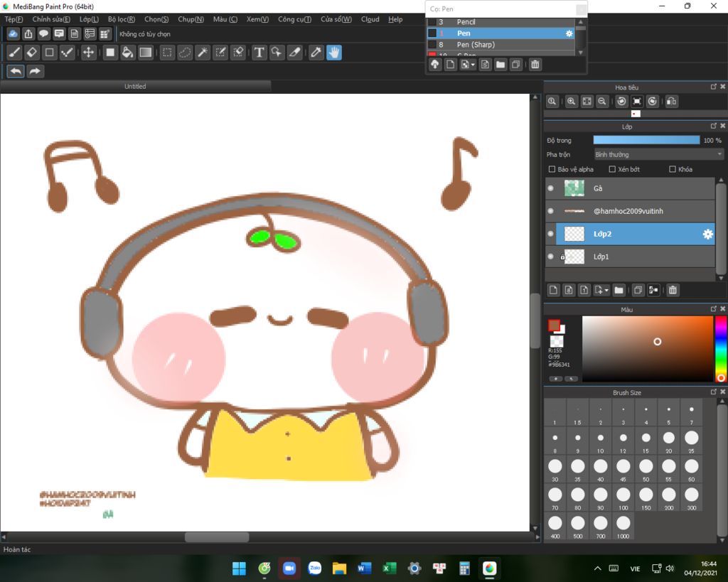Enable the Xén bớt checkbox

pos(612,169)
